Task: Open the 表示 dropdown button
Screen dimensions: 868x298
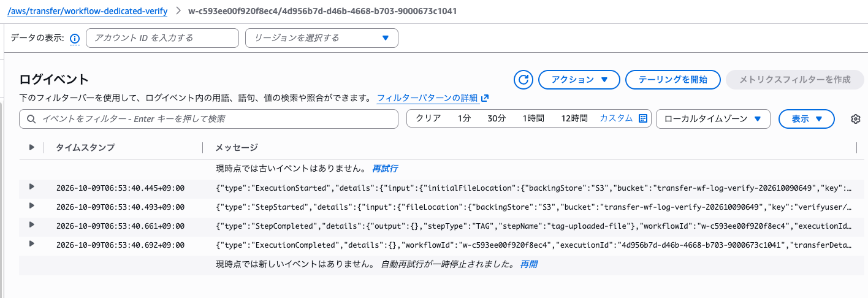Action: pos(807,119)
